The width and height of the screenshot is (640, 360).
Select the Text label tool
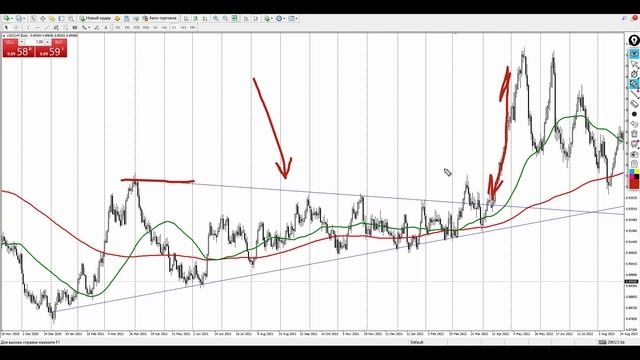pyautogui.click(x=106, y=27)
